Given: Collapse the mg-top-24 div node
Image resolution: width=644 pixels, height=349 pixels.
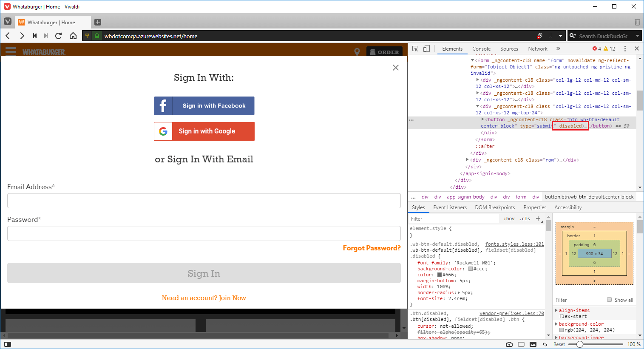Looking at the screenshot, I should (477, 106).
